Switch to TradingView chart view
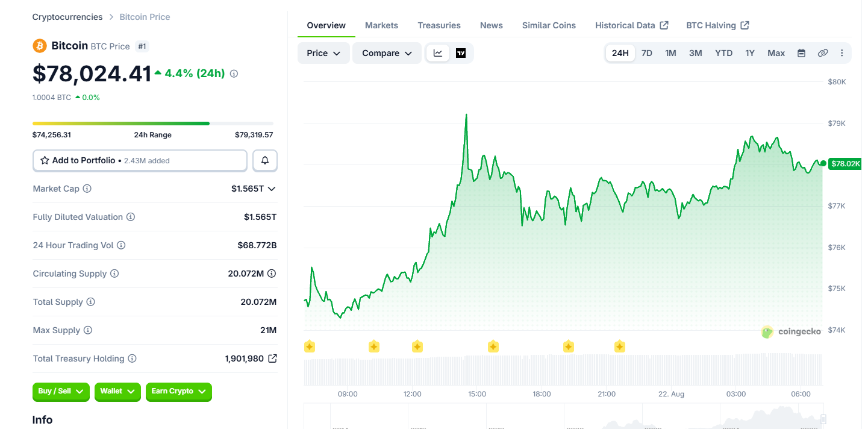 (x=461, y=53)
